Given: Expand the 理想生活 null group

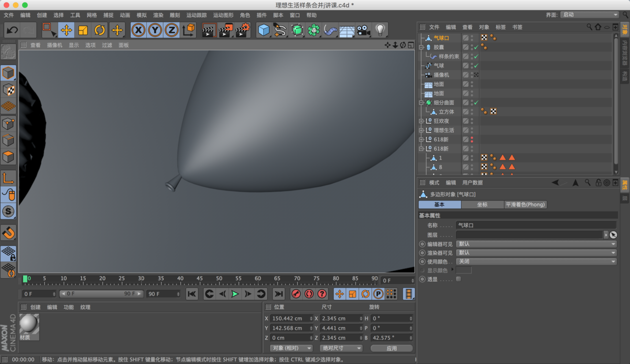Looking at the screenshot, I should (421, 130).
